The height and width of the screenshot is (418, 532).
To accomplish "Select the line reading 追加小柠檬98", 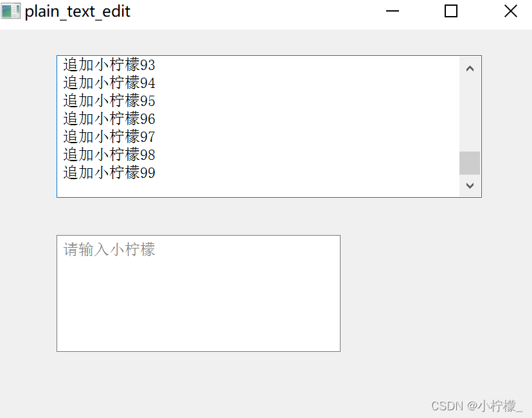I will click(109, 154).
